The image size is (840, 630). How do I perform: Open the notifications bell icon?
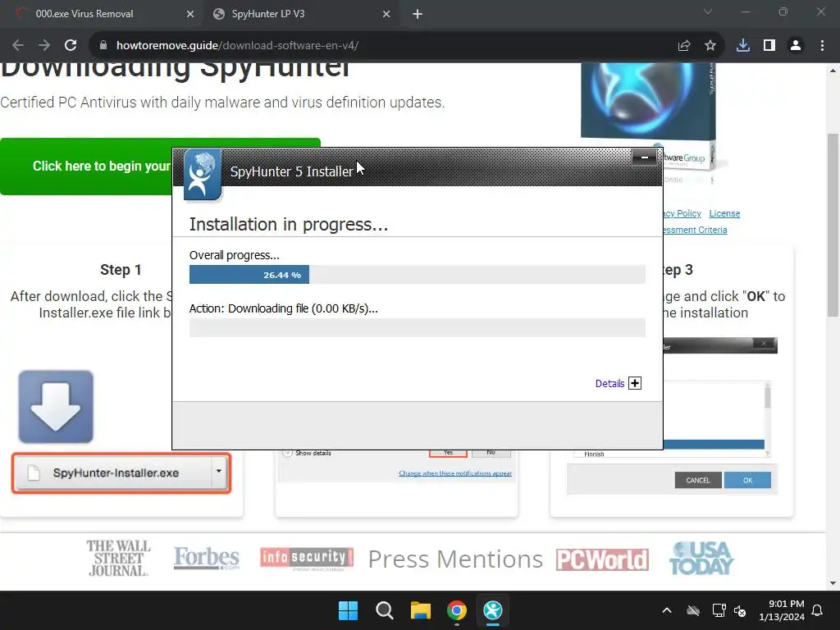(x=818, y=610)
